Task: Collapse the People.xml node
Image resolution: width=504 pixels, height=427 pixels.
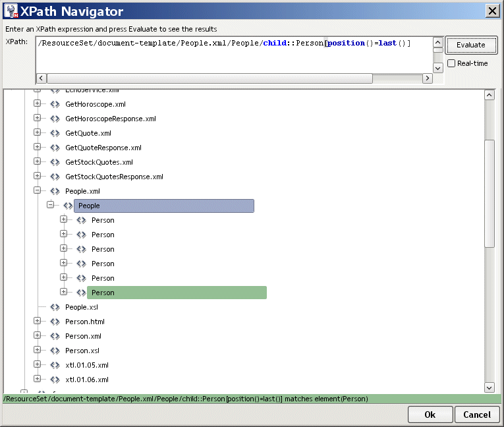Action: tap(38, 190)
